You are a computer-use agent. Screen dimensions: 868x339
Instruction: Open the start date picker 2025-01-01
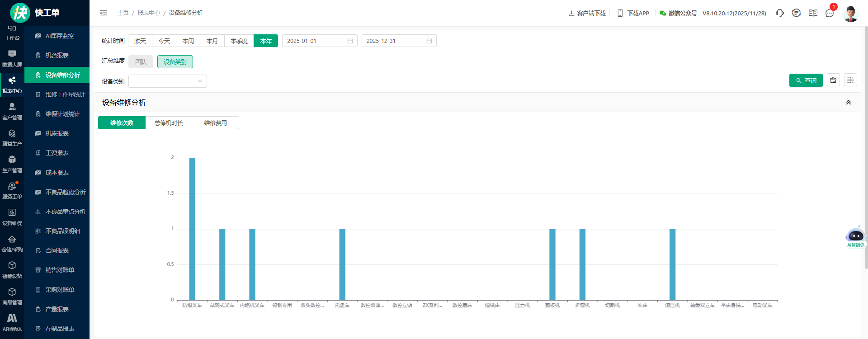pyautogui.click(x=319, y=41)
